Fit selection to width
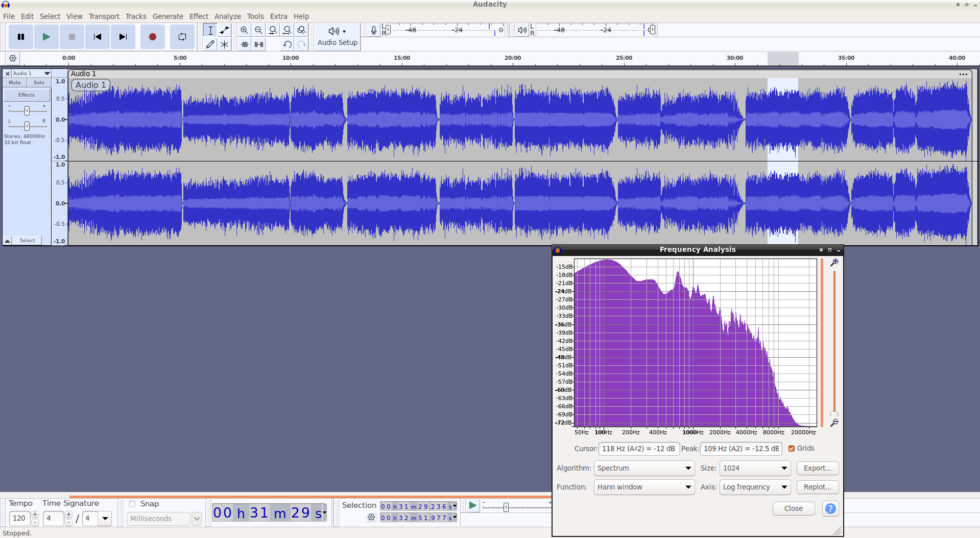980x538 pixels. [273, 30]
